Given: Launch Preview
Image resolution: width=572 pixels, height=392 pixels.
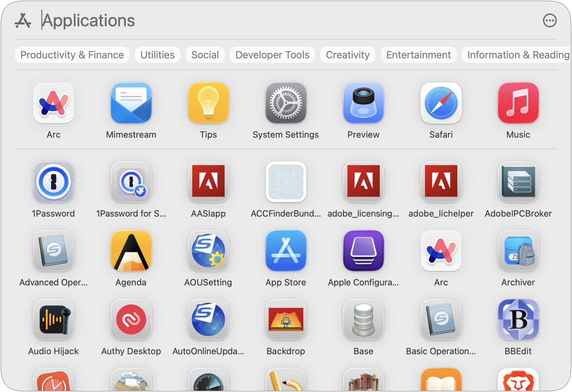Looking at the screenshot, I should tap(363, 103).
